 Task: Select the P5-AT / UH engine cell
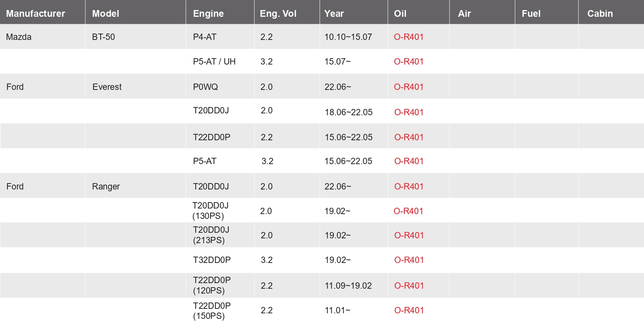point(214,62)
